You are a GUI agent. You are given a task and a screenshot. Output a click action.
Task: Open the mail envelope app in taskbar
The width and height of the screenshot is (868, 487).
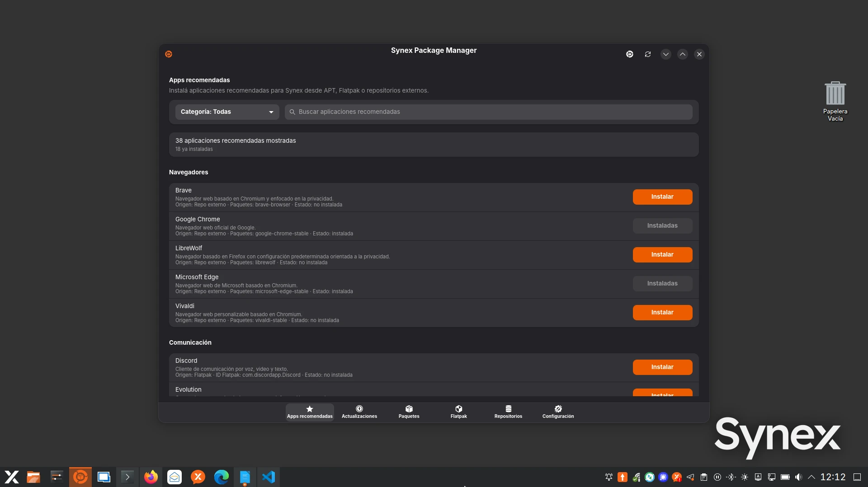click(175, 477)
